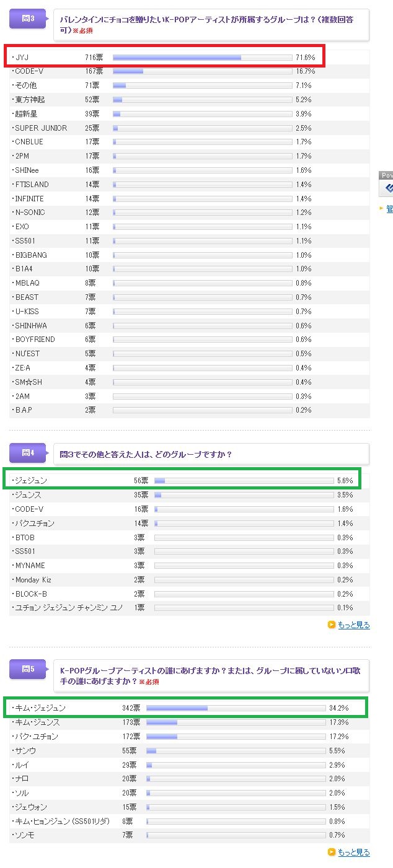Image resolution: width=393 pixels, height=868 pixels.
Task: Click the orange arrow icon under question 4 results
Action: tap(332, 625)
